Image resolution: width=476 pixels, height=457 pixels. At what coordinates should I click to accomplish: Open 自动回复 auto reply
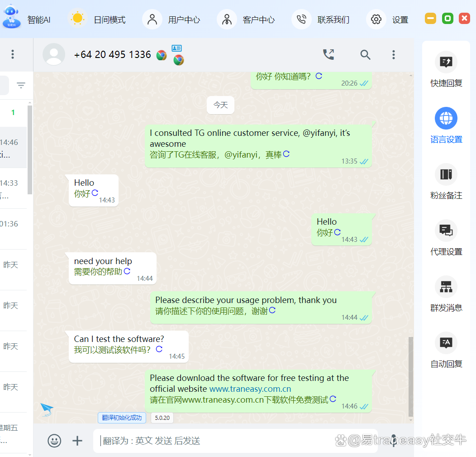(446, 351)
